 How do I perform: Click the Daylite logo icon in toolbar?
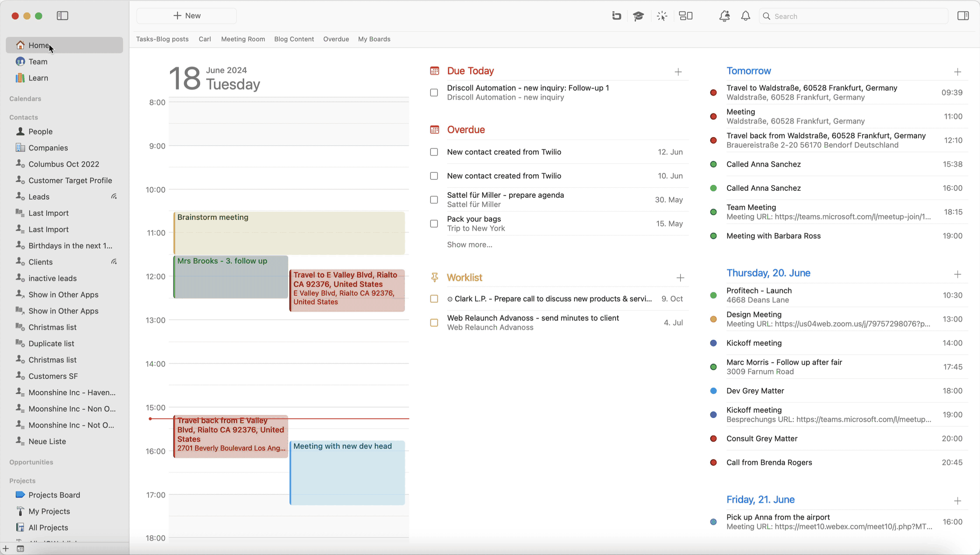(616, 16)
